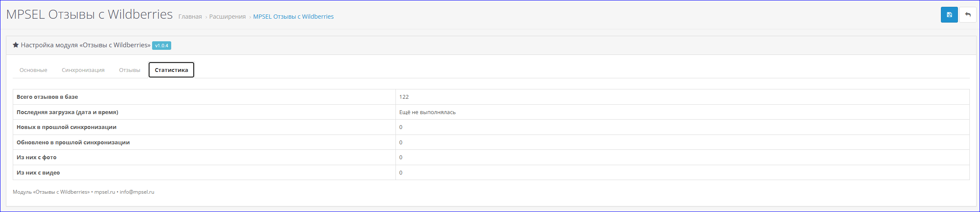This screenshot has width=980, height=212.
Task: Click the Последняя загрузка (дата и время) label
Action: pos(67,112)
